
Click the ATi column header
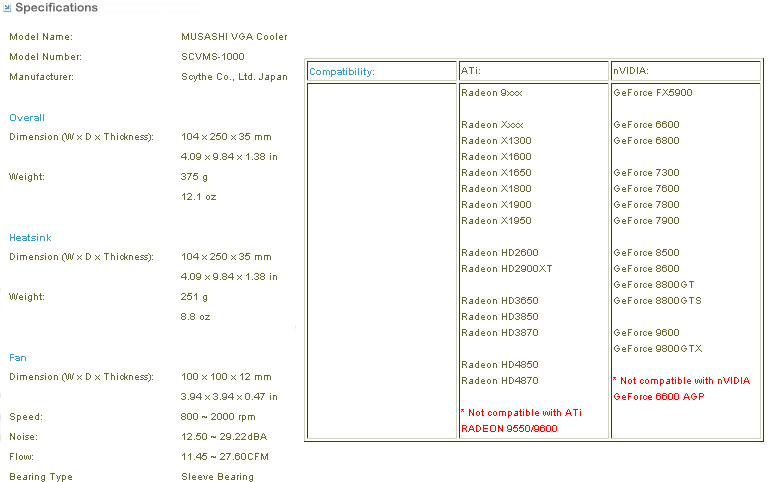coord(472,72)
